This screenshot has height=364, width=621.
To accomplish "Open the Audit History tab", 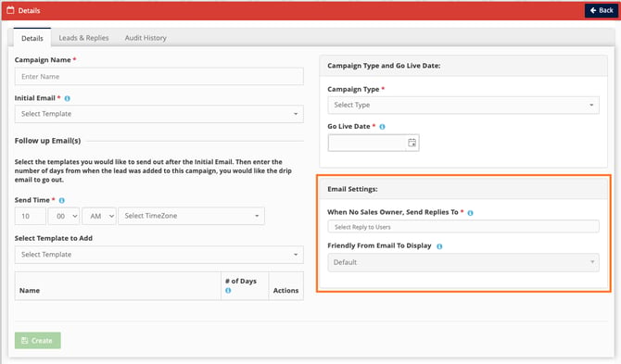I will pyautogui.click(x=146, y=38).
